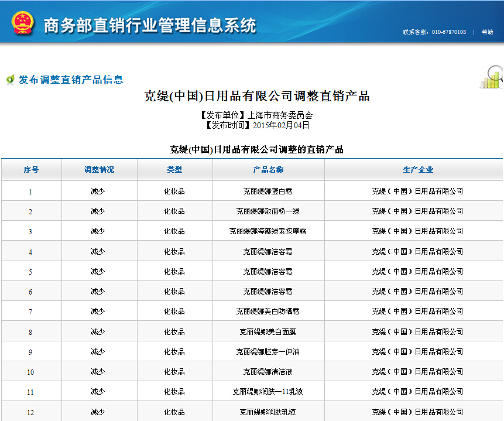Click product 克丽缇娜美白防晒霜
This screenshot has width=504, height=421.
click(268, 312)
